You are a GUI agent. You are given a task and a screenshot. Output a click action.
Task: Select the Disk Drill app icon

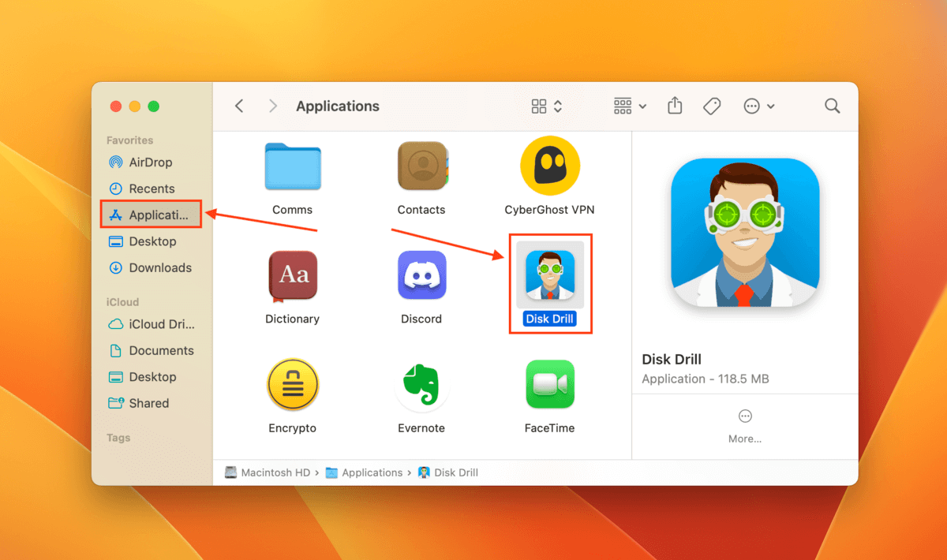549,276
